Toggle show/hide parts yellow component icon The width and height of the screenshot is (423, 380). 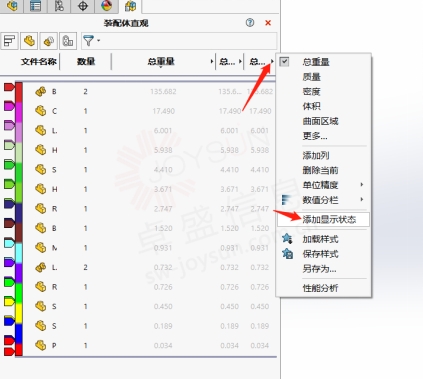pyautogui.click(x=29, y=41)
